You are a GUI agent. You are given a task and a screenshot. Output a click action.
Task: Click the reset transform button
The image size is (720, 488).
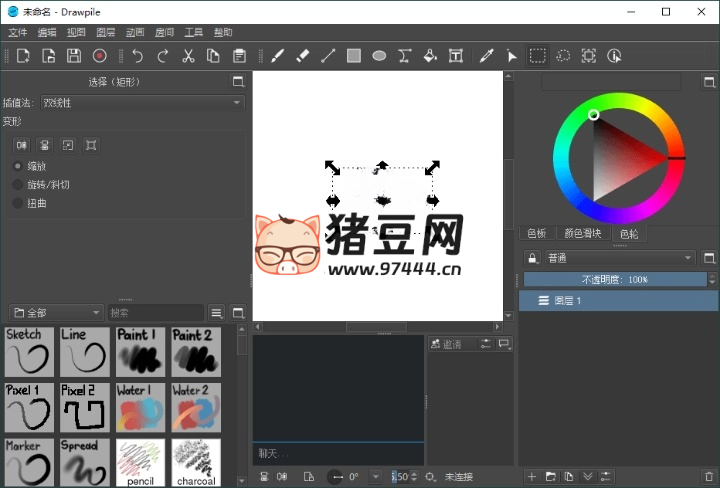[91, 146]
